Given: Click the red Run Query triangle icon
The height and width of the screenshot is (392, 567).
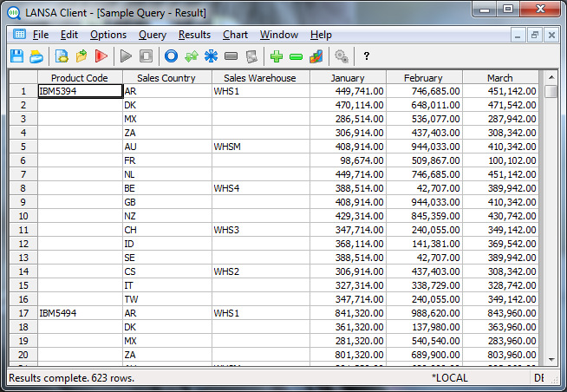Looking at the screenshot, I should (x=101, y=56).
